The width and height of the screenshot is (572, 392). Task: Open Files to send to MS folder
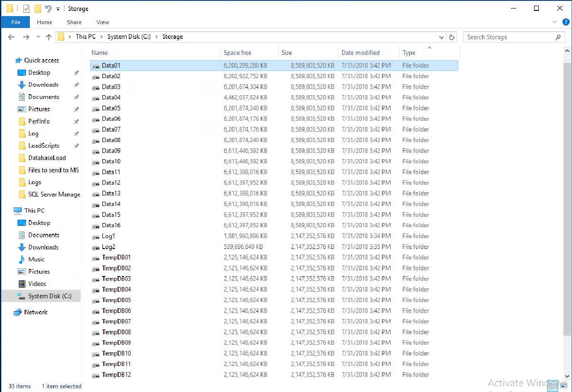[54, 170]
